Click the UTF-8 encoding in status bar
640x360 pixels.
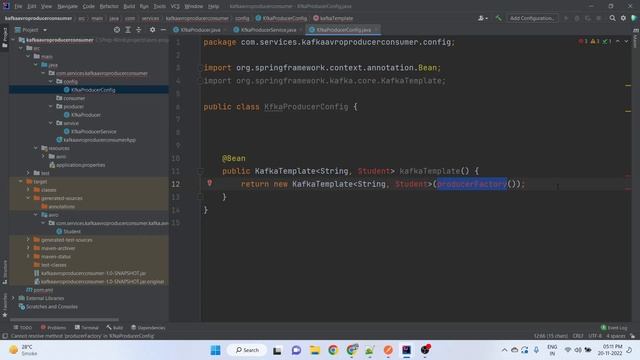[x=595, y=336]
